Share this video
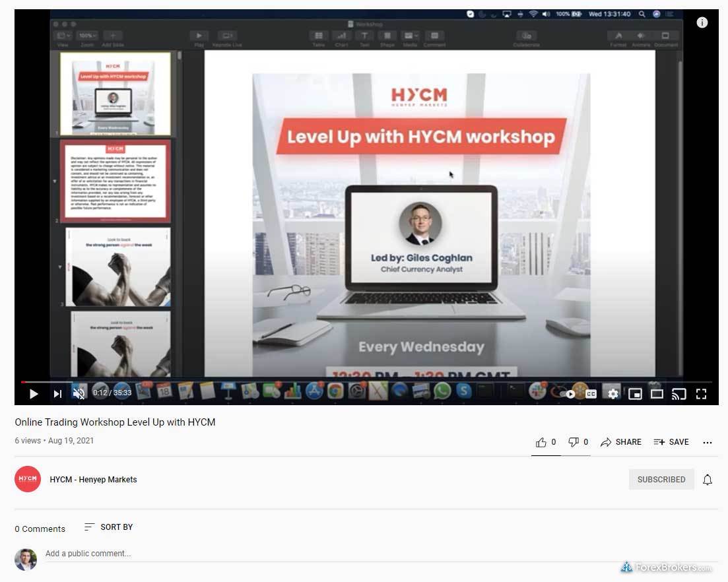 pyautogui.click(x=621, y=442)
